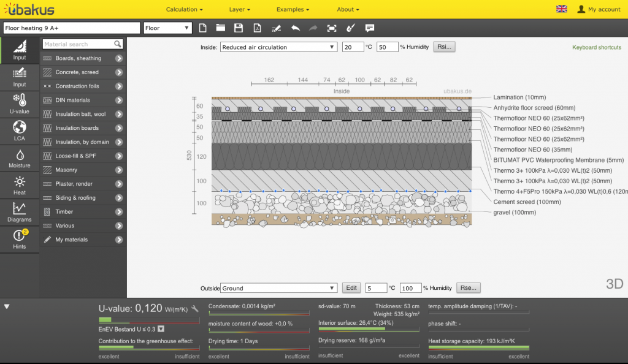Open a project with the folder icon
The width and height of the screenshot is (628, 364).
coord(221,28)
